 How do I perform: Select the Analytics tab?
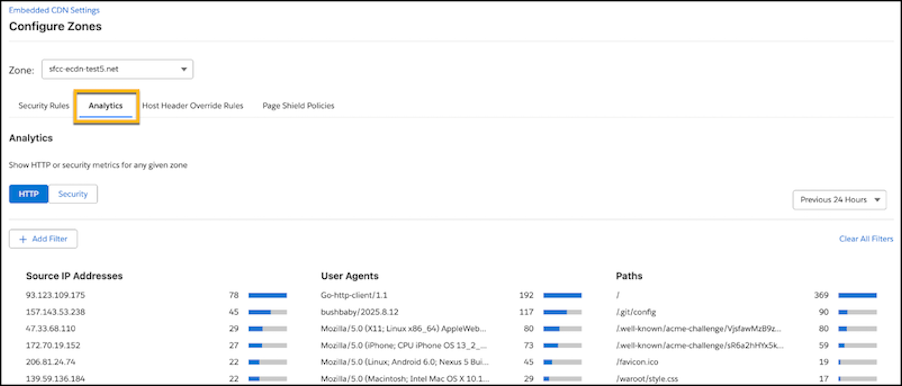click(x=106, y=106)
